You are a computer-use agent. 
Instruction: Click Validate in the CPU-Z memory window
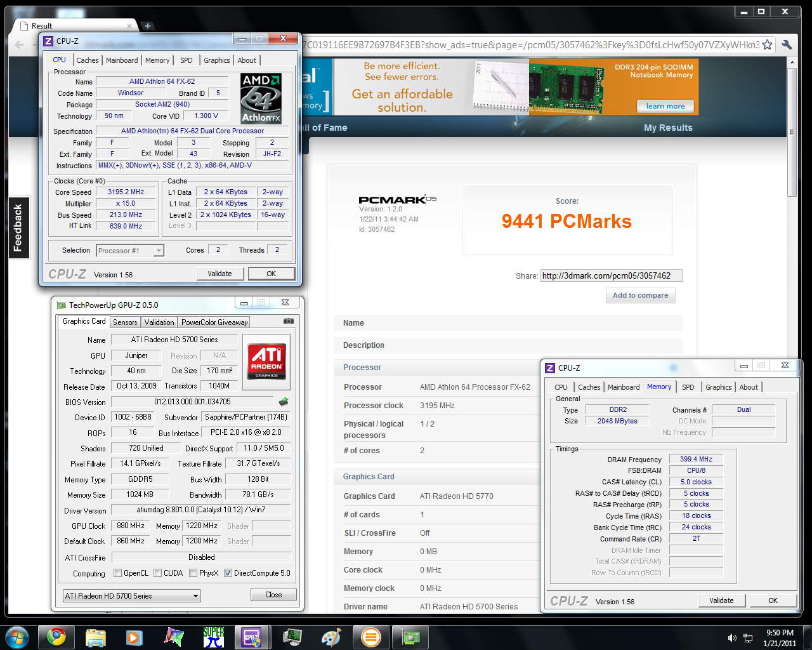[721, 600]
